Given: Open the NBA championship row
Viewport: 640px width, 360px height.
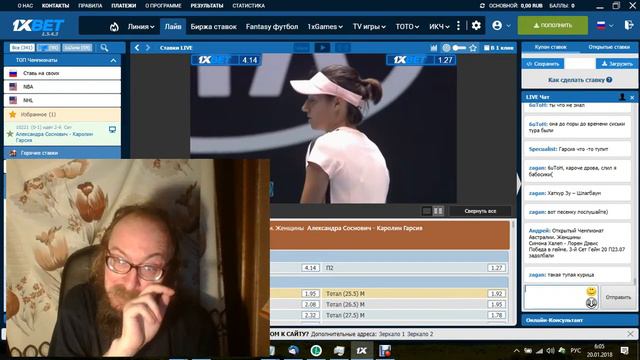Looking at the screenshot, I should 62,87.
